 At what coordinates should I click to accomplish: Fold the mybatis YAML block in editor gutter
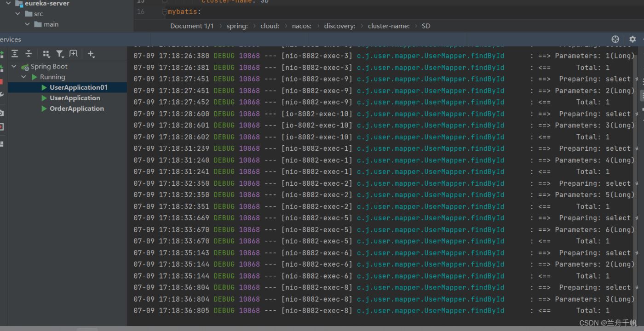tap(164, 11)
